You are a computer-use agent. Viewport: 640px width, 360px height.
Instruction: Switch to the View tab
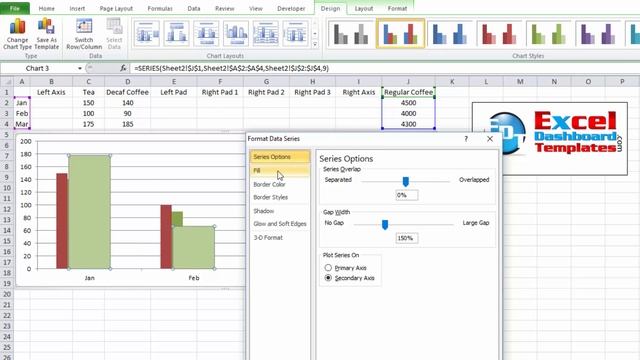coord(256,8)
